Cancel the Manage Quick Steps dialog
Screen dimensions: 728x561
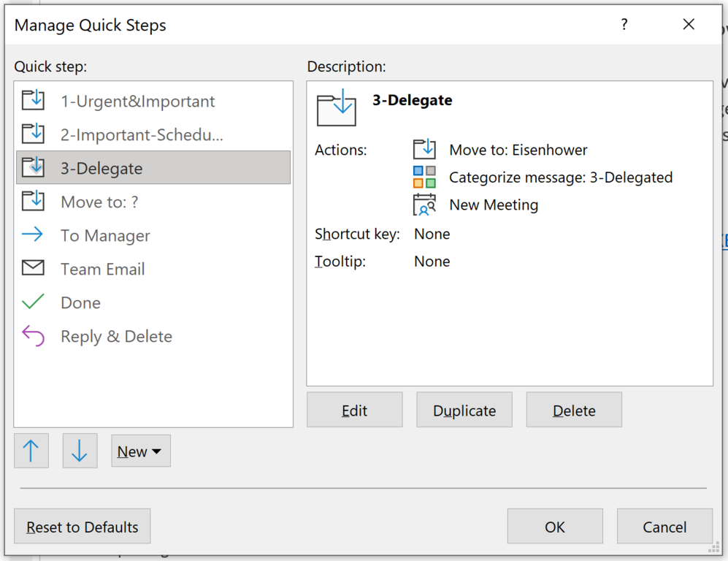664,527
